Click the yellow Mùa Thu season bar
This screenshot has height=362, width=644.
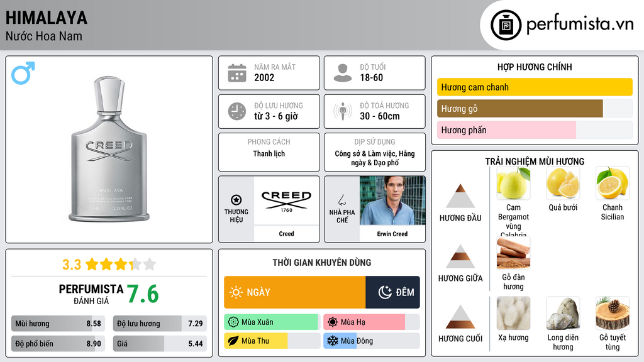[x=256, y=341]
